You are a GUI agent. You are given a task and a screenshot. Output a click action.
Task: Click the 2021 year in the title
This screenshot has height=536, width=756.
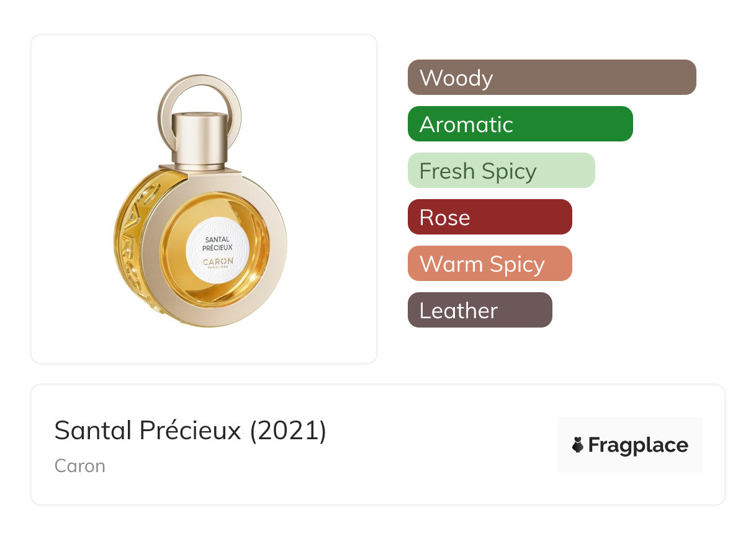click(x=287, y=431)
